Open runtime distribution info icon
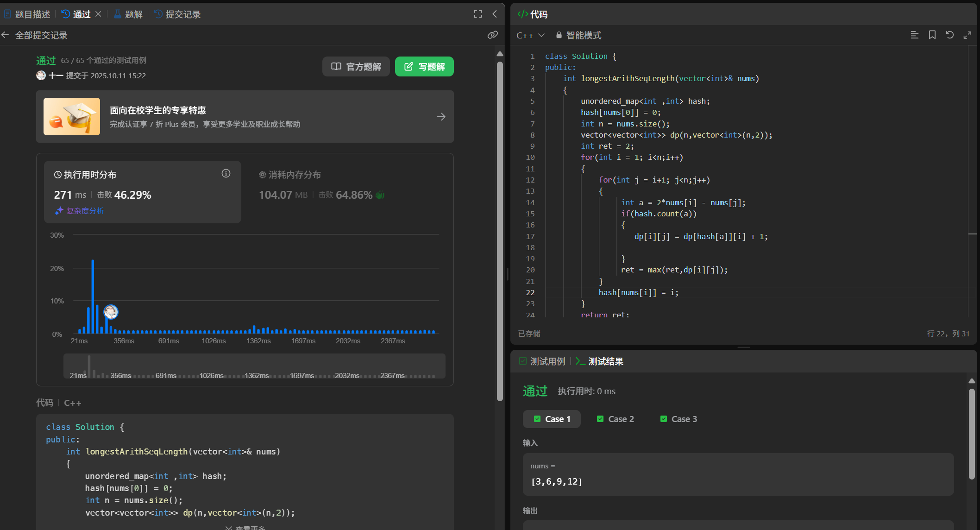Screen dimensions: 980x530 point(226,173)
